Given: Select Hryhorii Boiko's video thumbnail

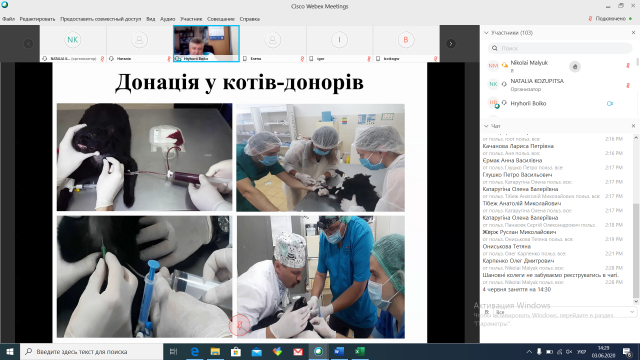Looking at the screenshot, I should (x=206, y=43).
